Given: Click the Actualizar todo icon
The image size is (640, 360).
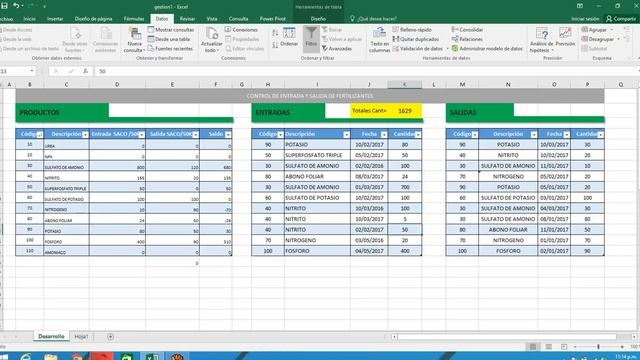Looking at the screenshot, I should [211, 40].
